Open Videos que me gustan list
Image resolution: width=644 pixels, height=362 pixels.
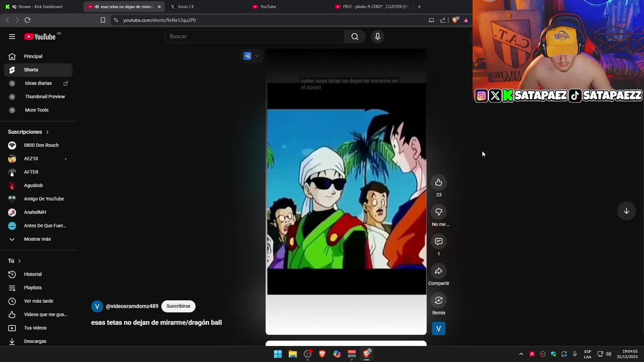click(x=38, y=314)
